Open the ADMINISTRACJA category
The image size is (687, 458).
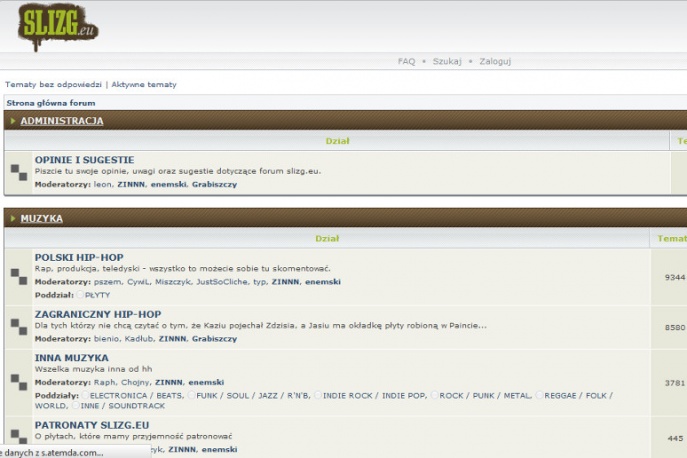click(x=61, y=121)
